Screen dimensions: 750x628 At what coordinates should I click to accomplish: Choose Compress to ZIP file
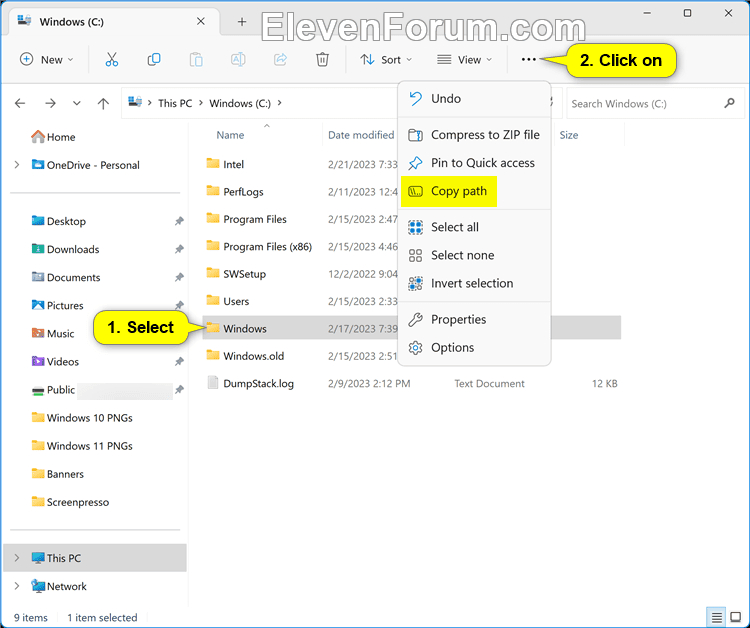click(x=474, y=135)
